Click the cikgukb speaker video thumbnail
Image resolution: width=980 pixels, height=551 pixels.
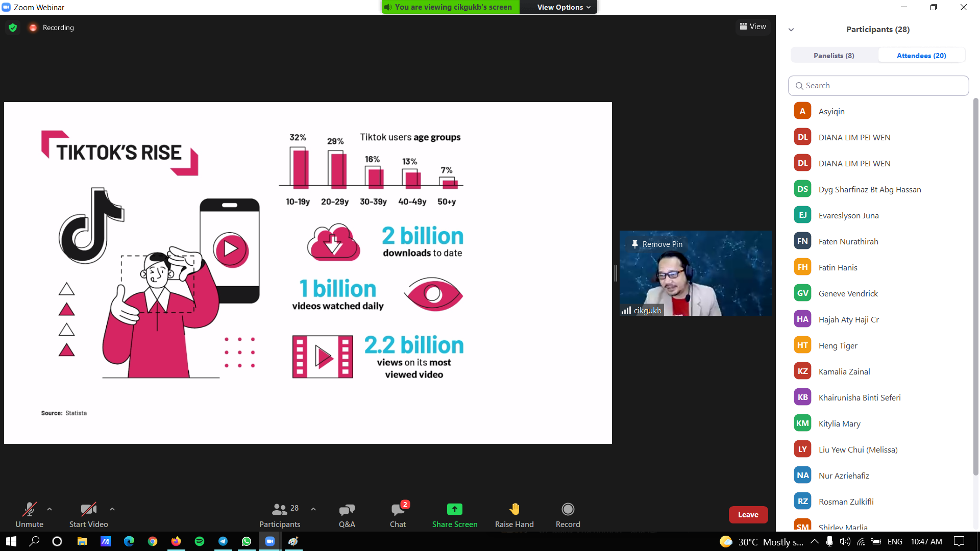click(696, 273)
